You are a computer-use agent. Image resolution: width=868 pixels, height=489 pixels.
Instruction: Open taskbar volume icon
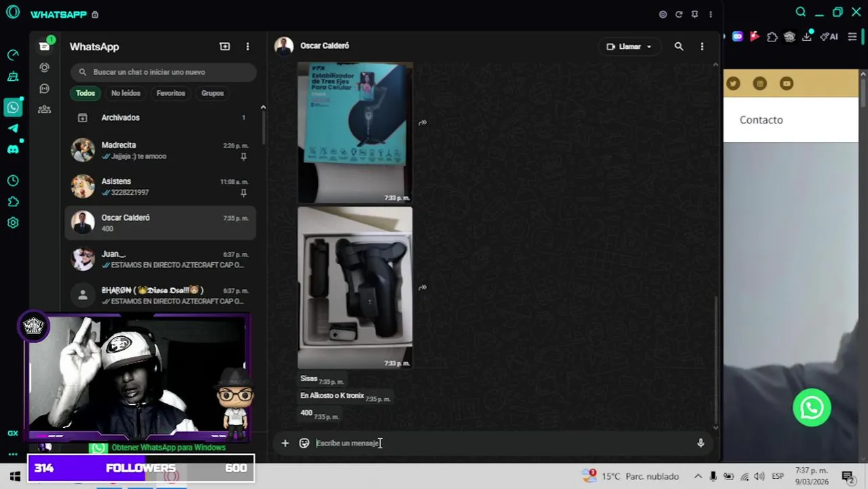click(x=759, y=476)
